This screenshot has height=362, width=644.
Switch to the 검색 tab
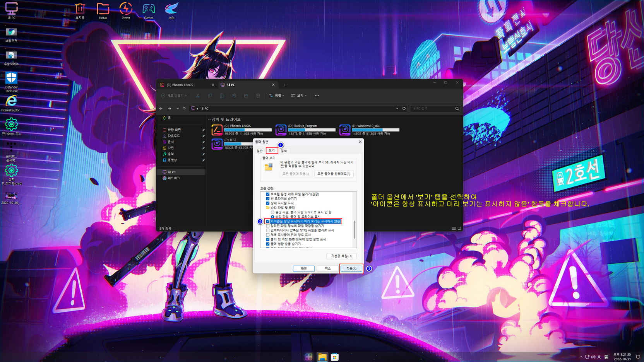coord(284,151)
